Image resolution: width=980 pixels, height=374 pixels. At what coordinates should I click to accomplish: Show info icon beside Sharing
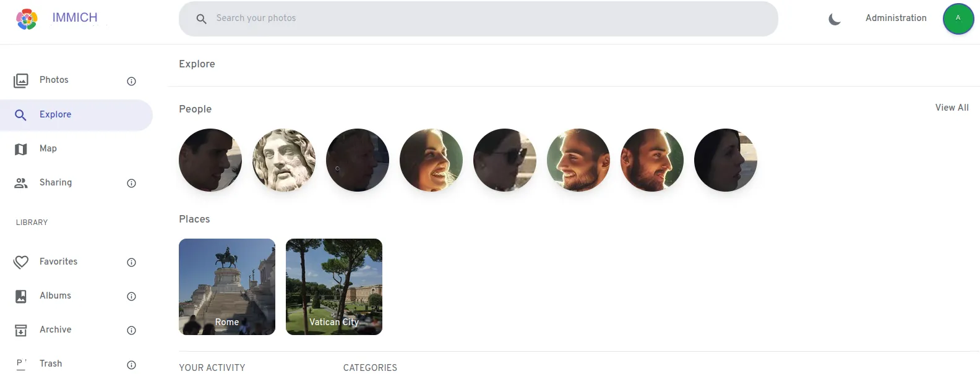tap(131, 183)
